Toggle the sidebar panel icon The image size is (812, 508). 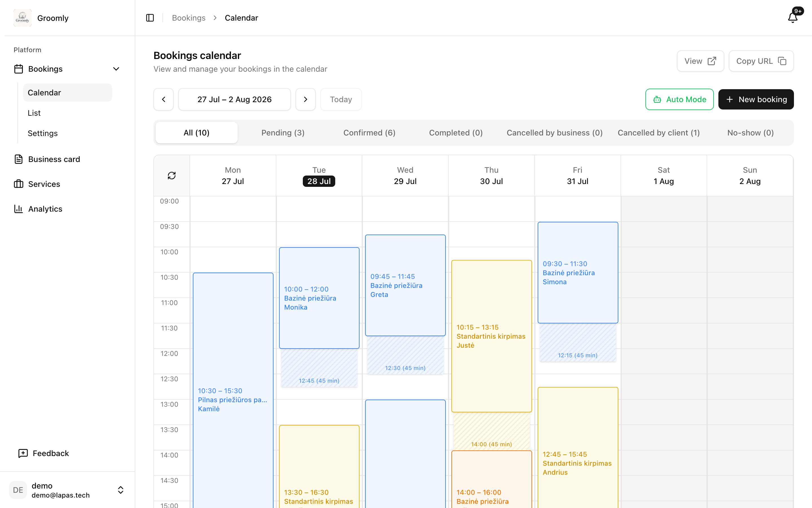(x=150, y=18)
